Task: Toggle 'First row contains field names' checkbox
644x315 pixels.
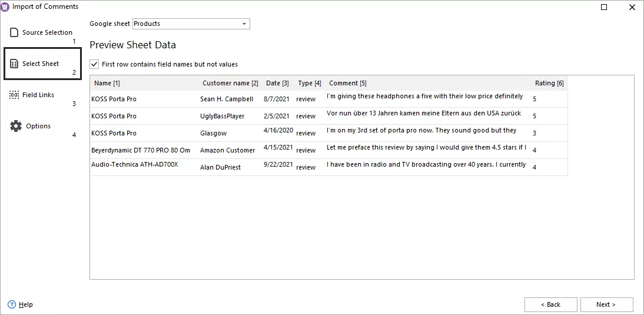Action: pos(94,64)
